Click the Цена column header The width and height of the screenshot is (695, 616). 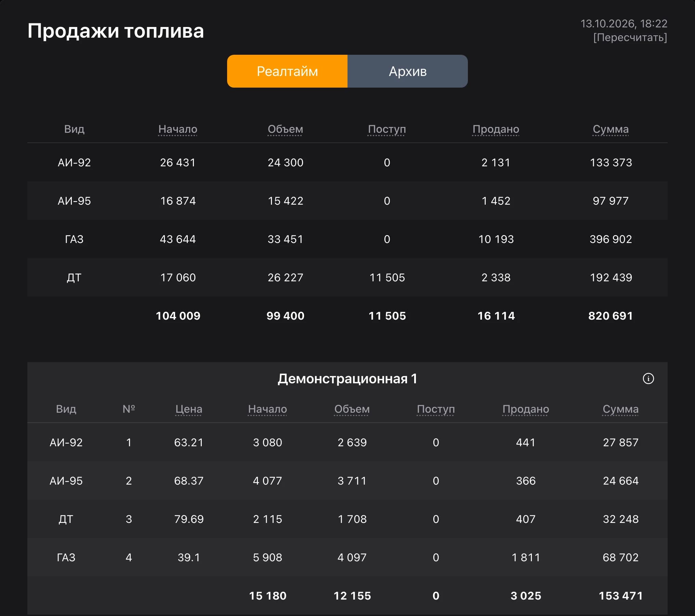pyautogui.click(x=189, y=409)
